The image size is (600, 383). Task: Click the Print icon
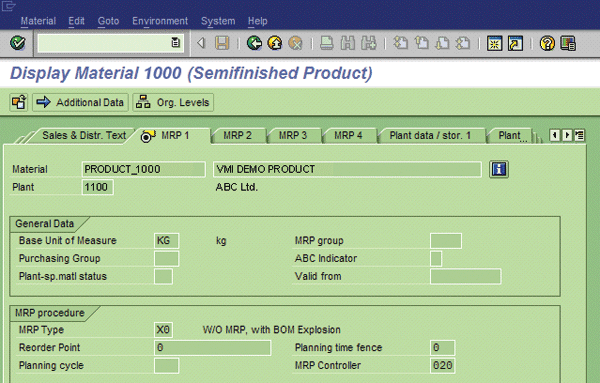point(326,43)
